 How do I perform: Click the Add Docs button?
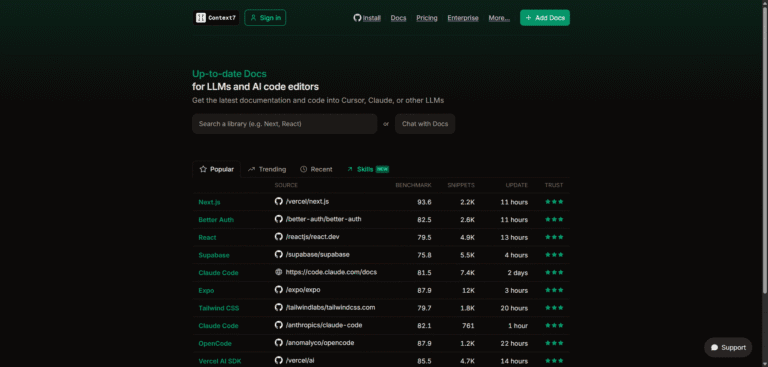click(545, 18)
